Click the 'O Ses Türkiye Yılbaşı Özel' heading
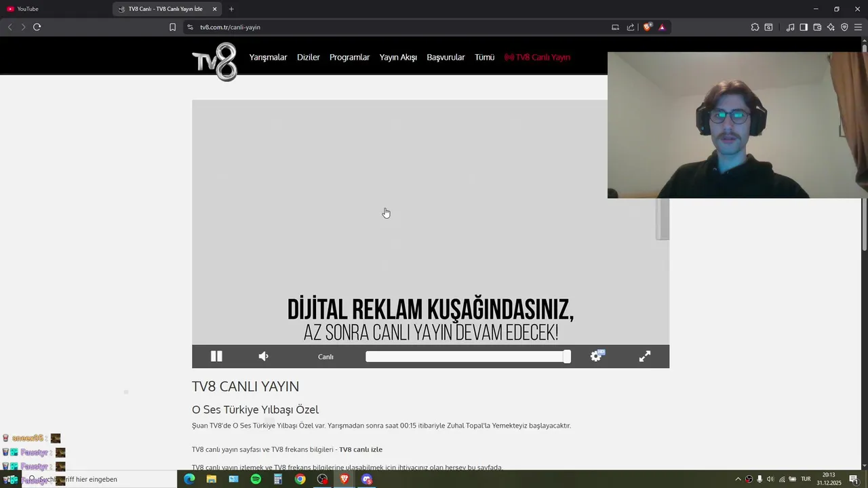The image size is (868, 488). pyautogui.click(x=255, y=409)
